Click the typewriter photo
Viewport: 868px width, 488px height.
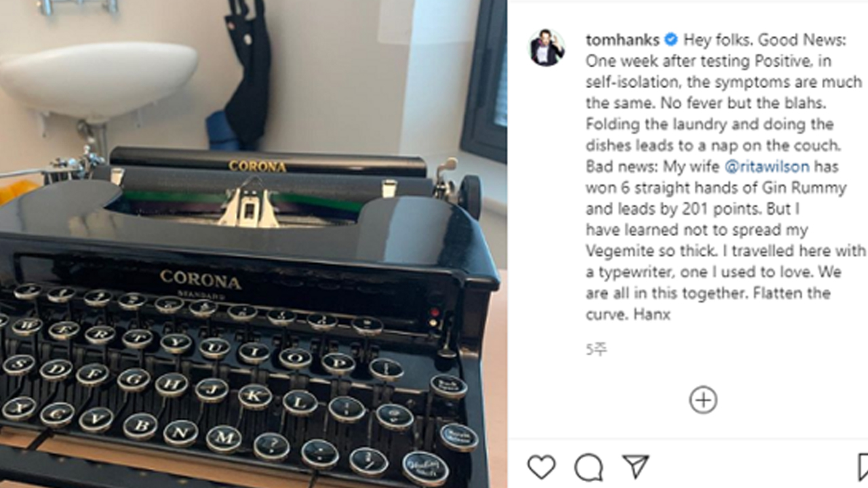(254, 244)
